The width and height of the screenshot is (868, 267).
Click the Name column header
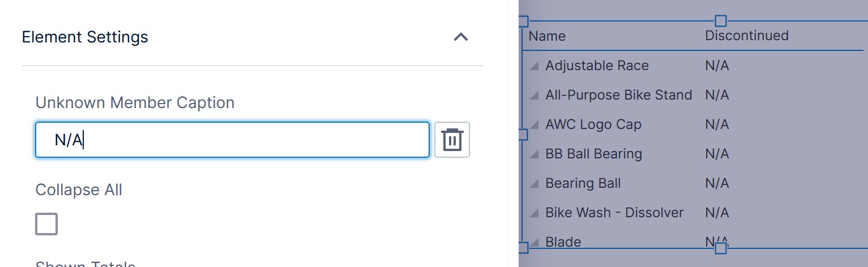pos(547,36)
